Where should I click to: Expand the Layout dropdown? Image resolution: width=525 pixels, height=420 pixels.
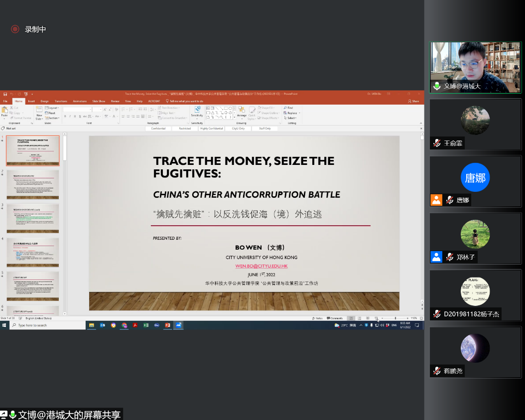click(53, 108)
